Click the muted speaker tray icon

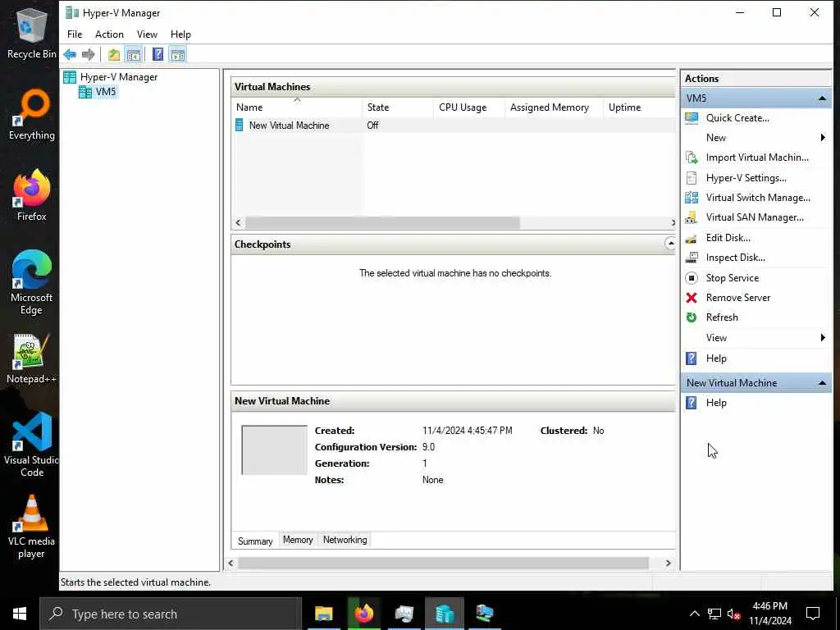pos(734,614)
